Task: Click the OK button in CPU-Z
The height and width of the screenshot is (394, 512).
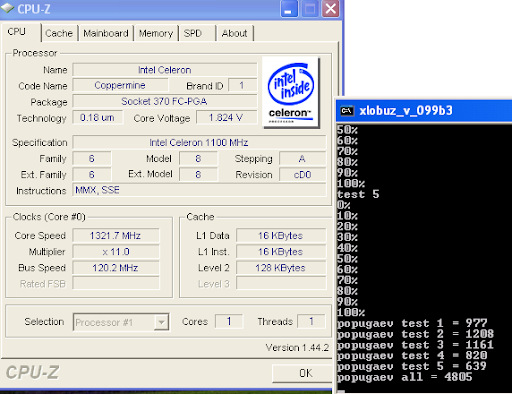Action: (302, 373)
